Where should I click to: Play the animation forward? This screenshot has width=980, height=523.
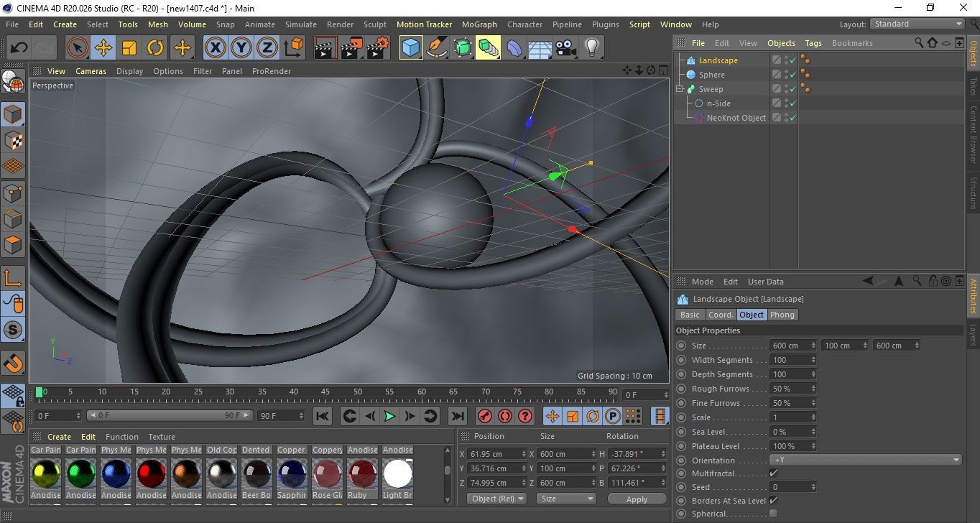(x=389, y=416)
